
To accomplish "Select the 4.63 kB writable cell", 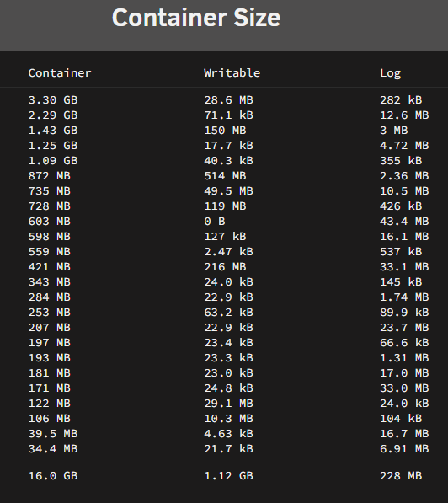I will 229,434.
